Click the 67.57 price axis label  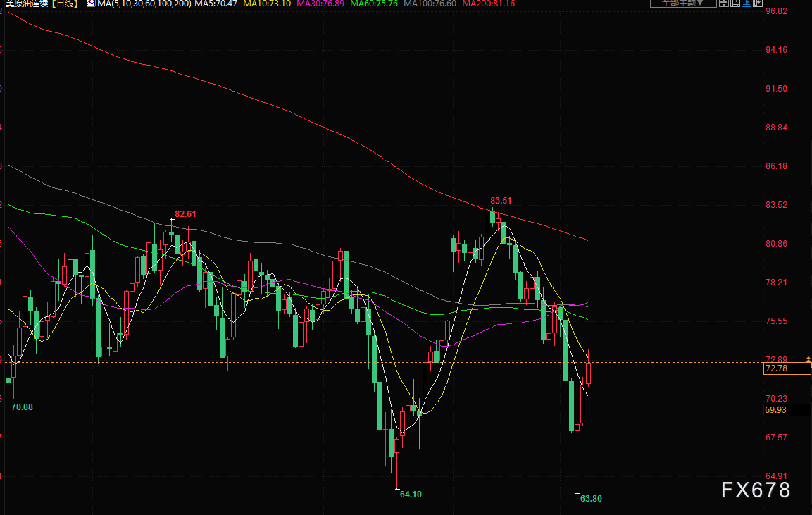pyautogui.click(x=776, y=438)
